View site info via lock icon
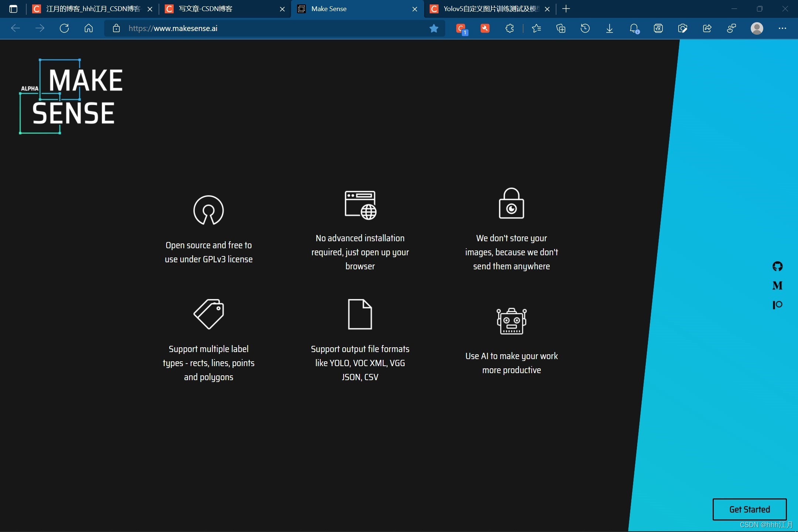The image size is (798, 532). [x=116, y=28]
